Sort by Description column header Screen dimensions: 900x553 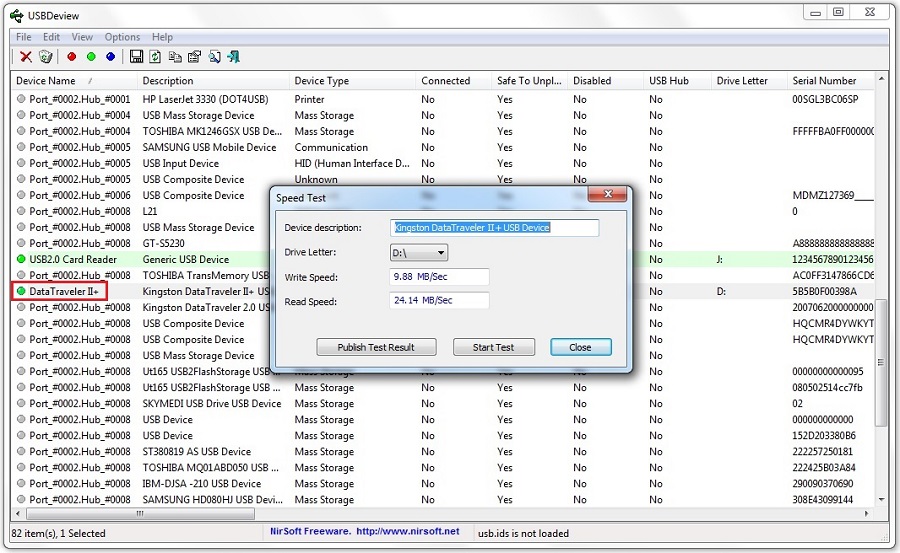click(214, 80)
